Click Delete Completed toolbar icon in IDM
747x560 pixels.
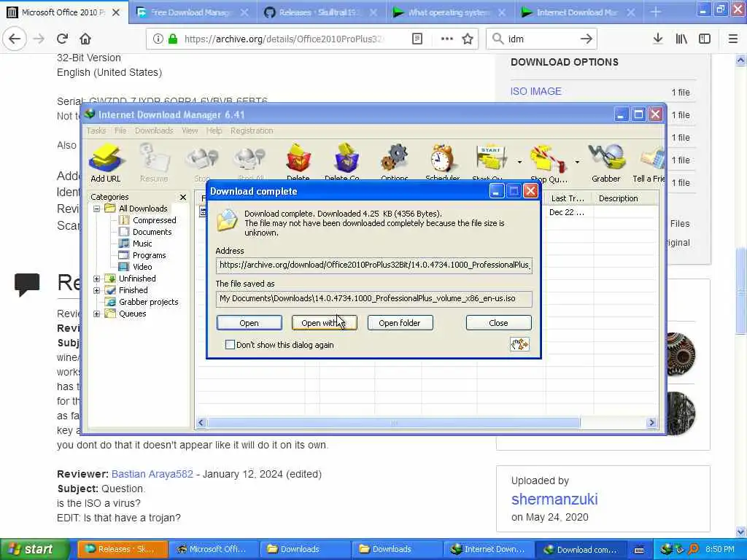(x=347, y=162)
